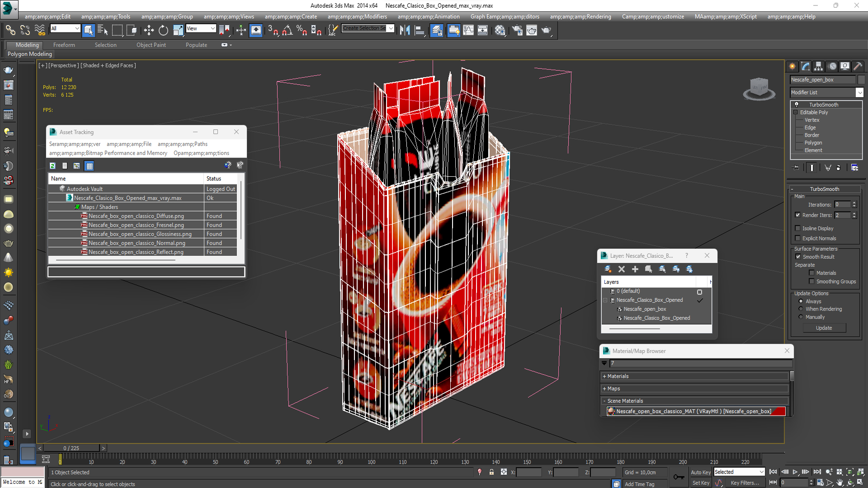
Task: Open the Material Editor icon
Action: click(x=500, y=30)
